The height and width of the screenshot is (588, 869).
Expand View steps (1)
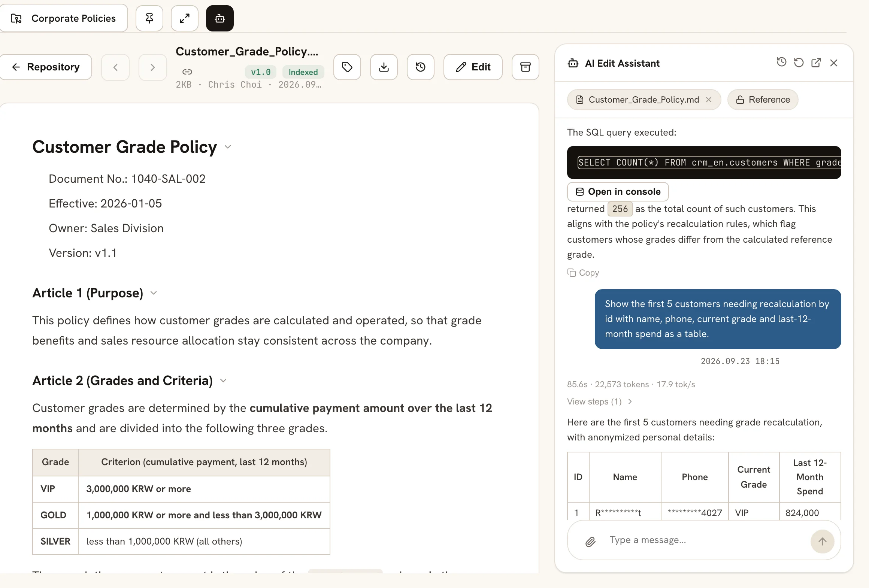click(x=600, y=401)
